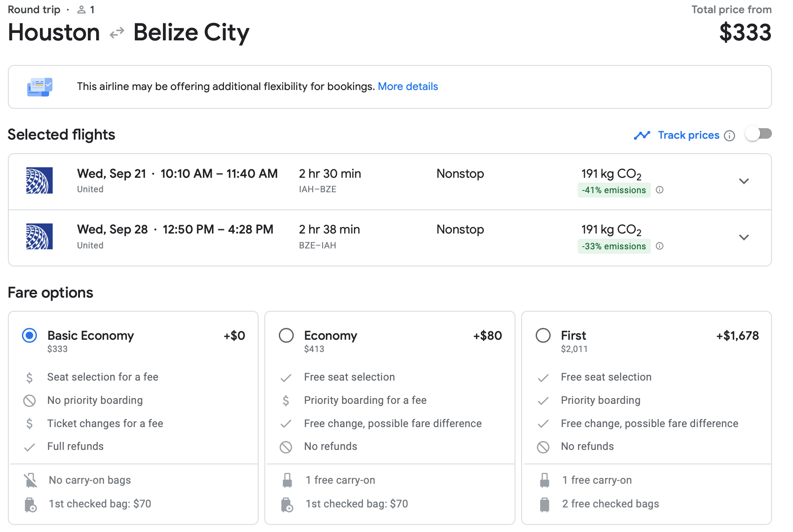The image size is (793, 532).
Task: Click checkmark beside Full refunds
Action: 29,447
